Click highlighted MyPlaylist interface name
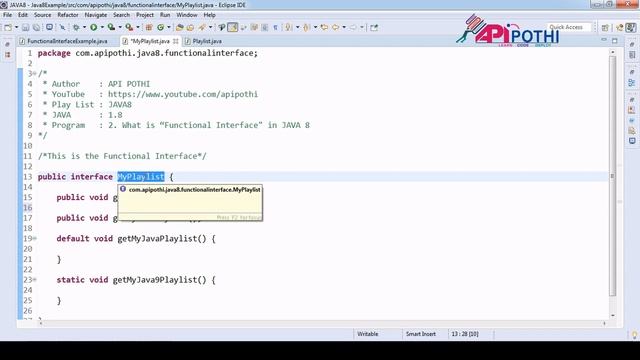The image size is (640, 360). (x=141, y=177)
